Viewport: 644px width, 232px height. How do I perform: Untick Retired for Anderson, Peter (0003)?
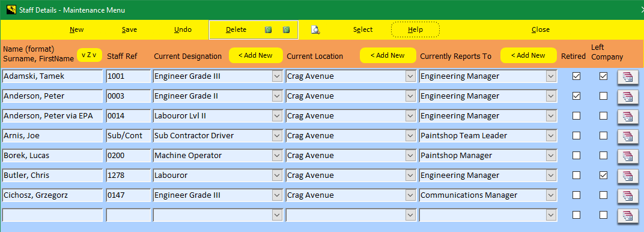(577, 96)
